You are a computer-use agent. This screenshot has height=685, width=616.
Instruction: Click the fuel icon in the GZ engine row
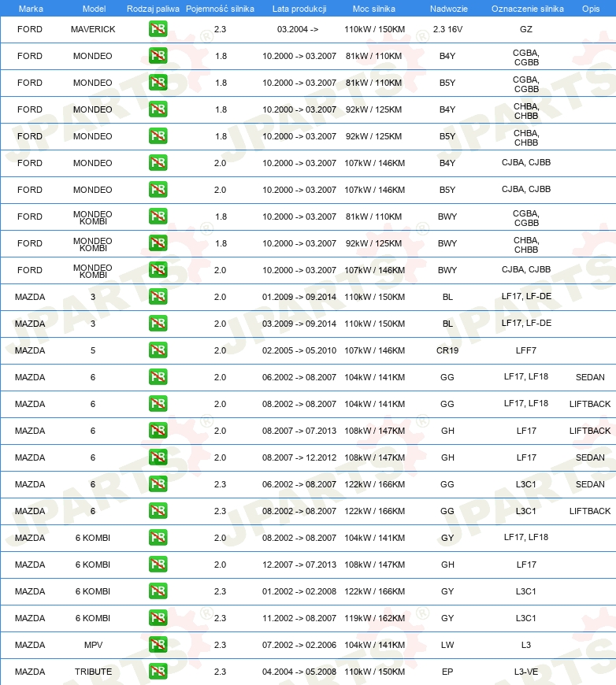(158, 29)
